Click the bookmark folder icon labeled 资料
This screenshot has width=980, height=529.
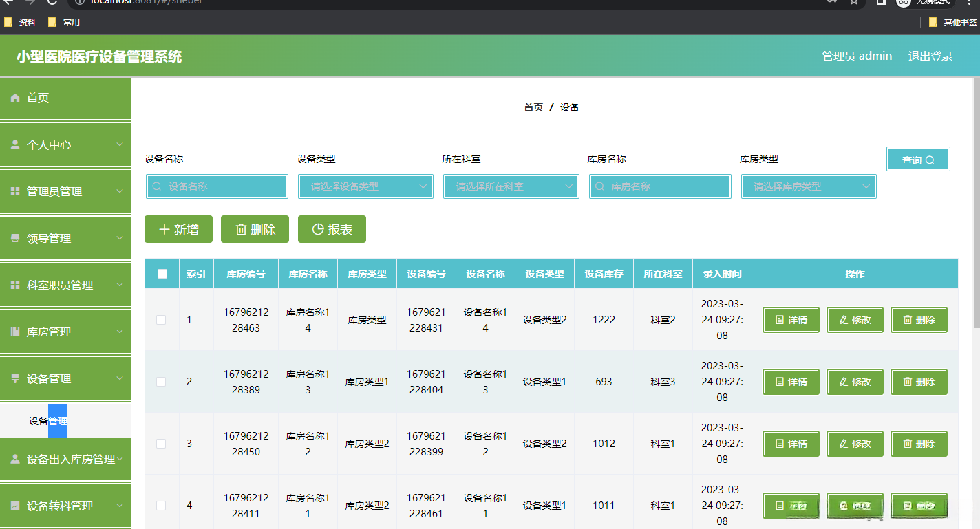tap(8, 22)
